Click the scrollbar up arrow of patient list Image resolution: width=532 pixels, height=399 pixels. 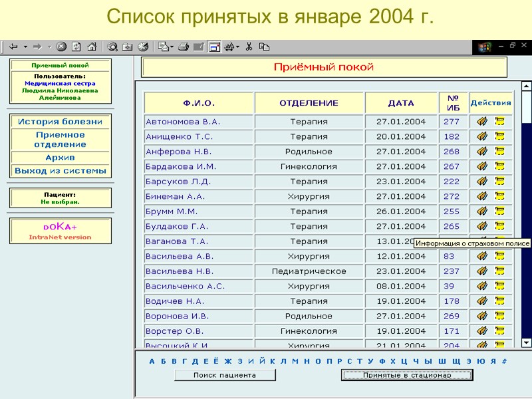point(526,86)
